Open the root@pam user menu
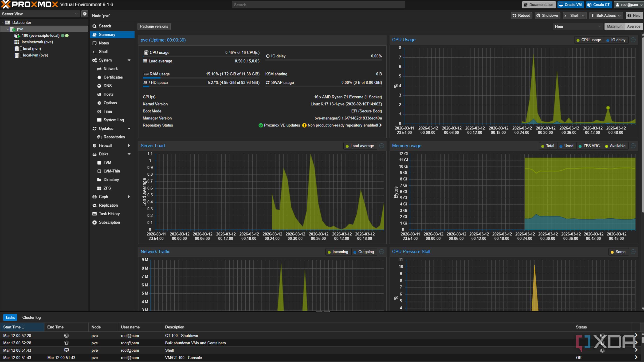The image size is (644, 362). (629, 5)
